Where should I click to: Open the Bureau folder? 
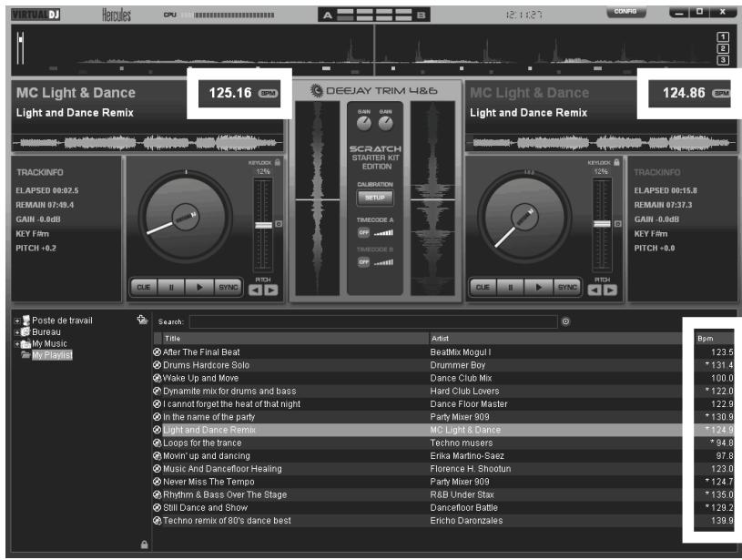(46, 332)
